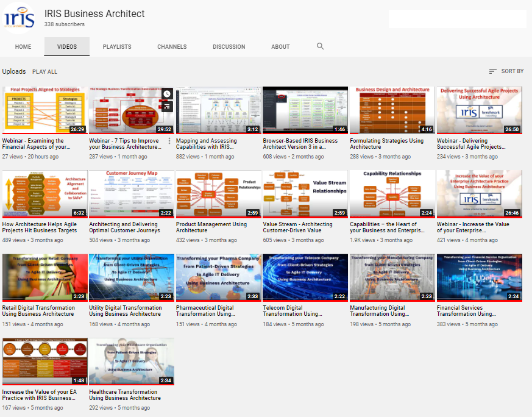Open 'Financial Services Transformation Using' title
The height and width of the screenshot is (417, 532).
pos(466,311)
